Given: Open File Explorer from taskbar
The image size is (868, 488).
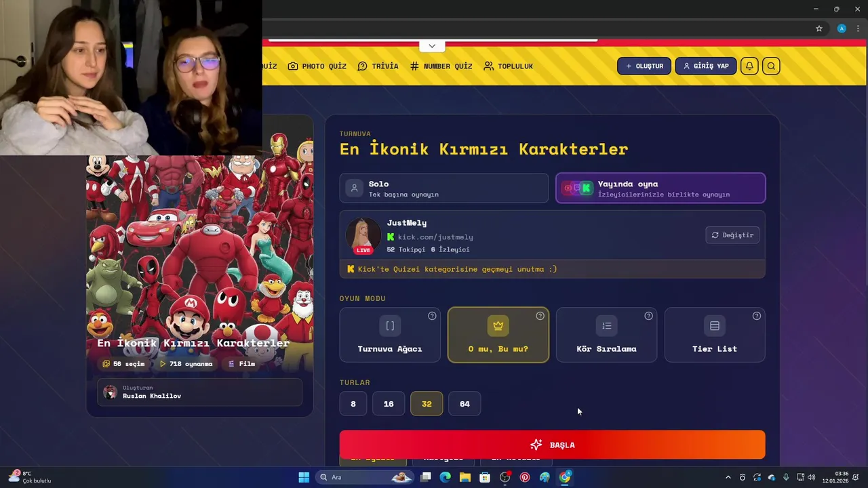Looking at the screenshot, I should [x=465, y=477].
